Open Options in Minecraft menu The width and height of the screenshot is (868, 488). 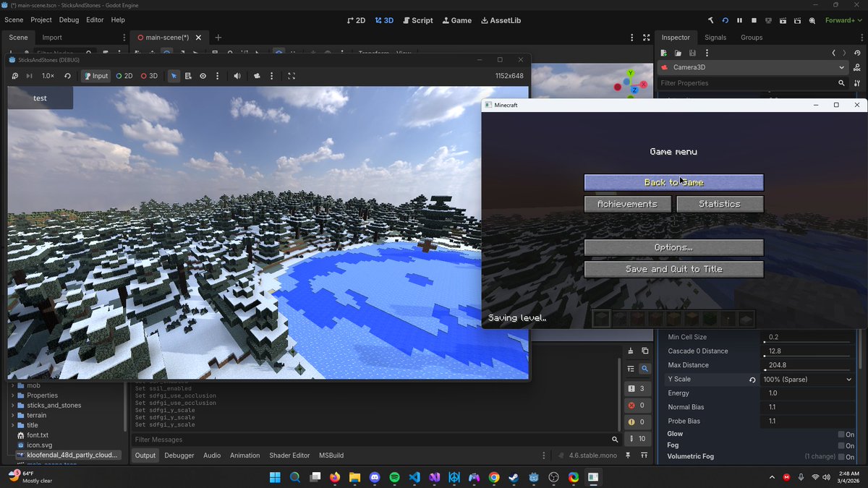[x=673, y=247]
